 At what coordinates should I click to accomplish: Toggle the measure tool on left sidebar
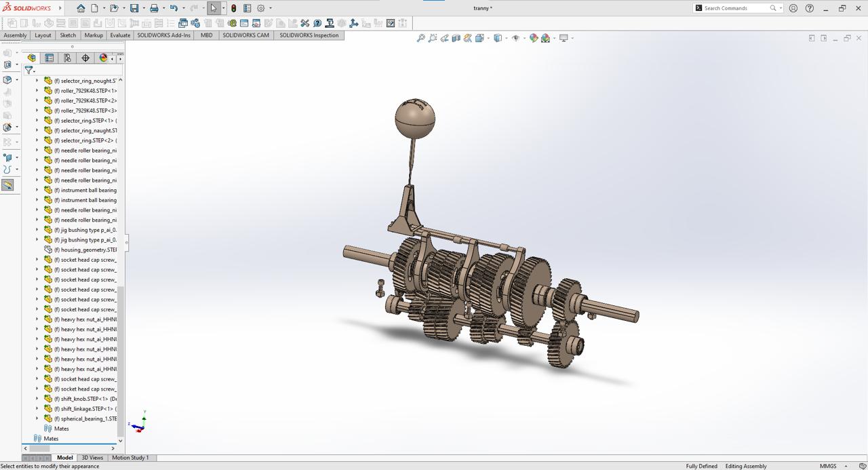click(x=7, y=184)
